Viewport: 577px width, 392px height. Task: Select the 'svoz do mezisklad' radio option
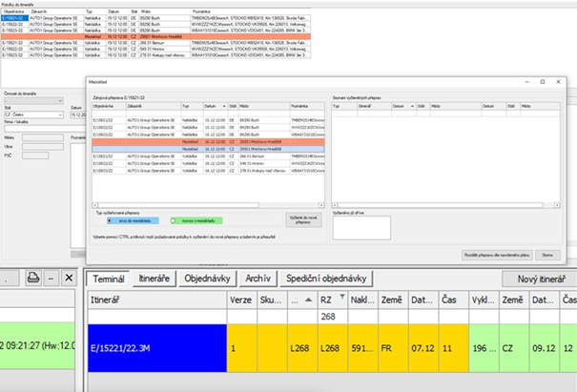tap(110, 221)
